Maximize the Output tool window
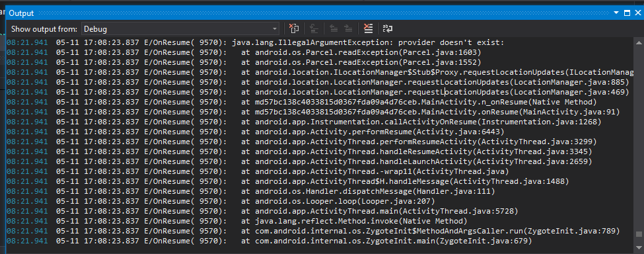This screenshot has width=644, height=254. (627, 13)
